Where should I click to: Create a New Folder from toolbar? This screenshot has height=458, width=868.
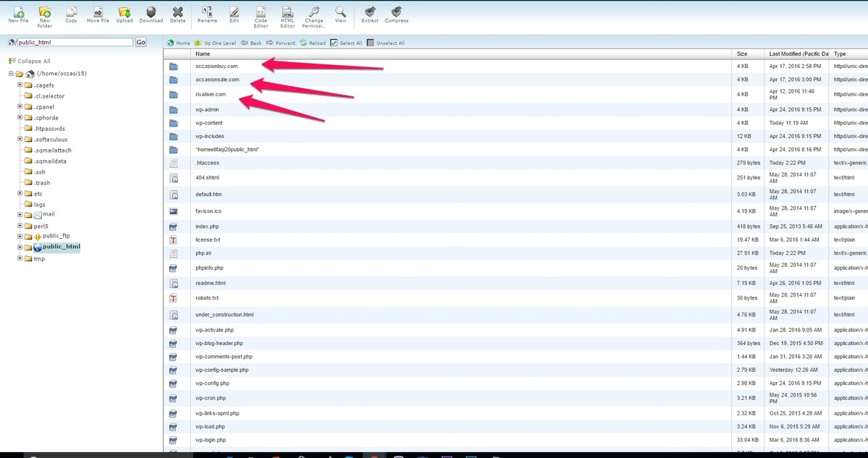[45, 14]
